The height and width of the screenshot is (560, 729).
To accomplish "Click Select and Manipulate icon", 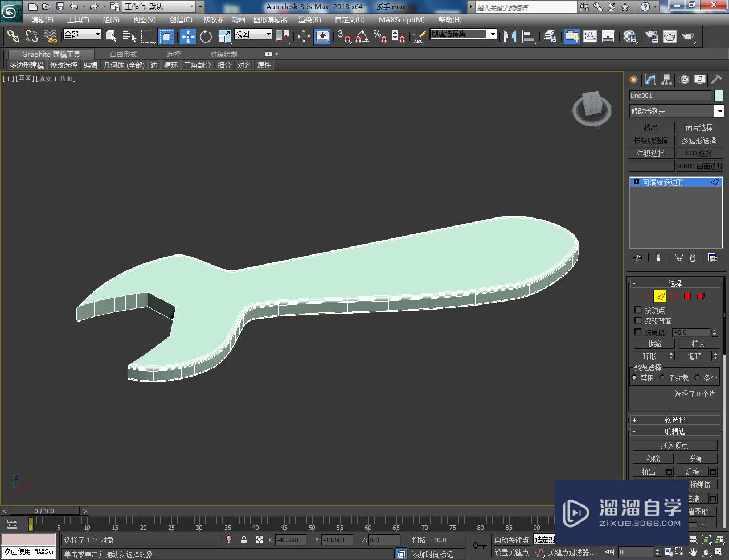I will pos(304,36).
